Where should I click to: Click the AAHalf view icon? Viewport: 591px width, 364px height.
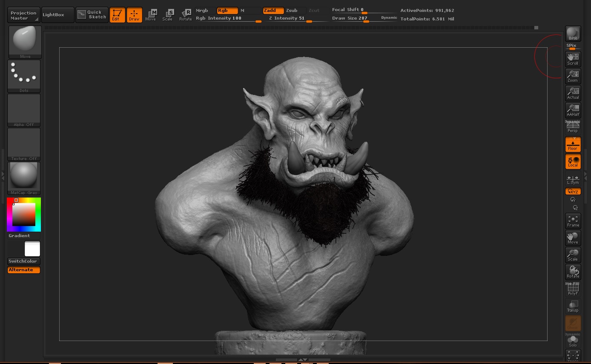573,110
